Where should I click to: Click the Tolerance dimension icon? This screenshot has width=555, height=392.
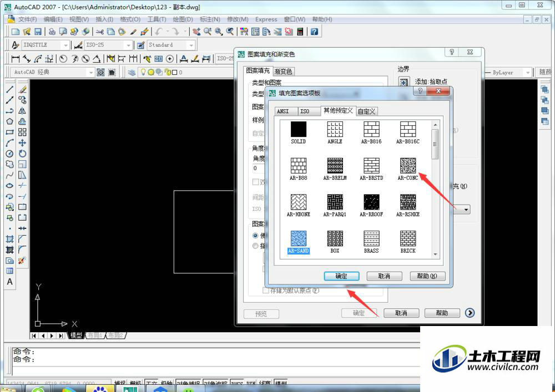(x=159, y=59)
